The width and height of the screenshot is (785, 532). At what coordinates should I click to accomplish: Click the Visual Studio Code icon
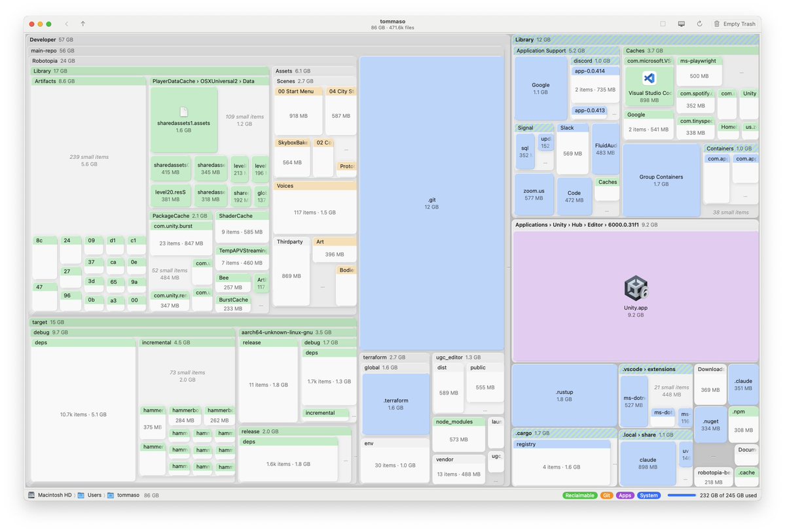pos(649,78)
